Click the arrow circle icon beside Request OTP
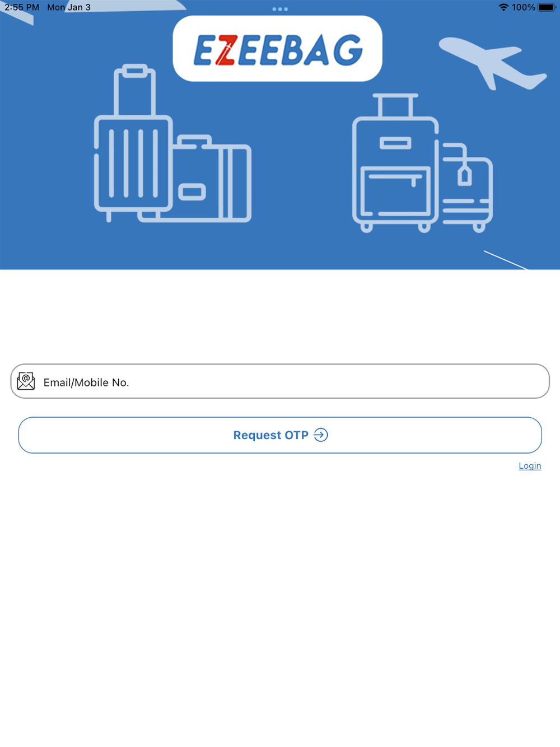Viewport: 560px width, 747px height. click(x=321, y=435)
